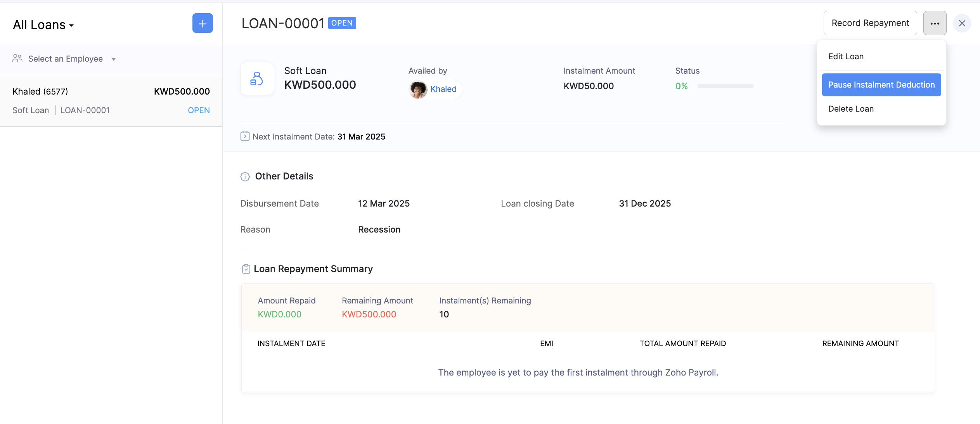Click the info icon next to Other Details

click(x=245, y=177)
